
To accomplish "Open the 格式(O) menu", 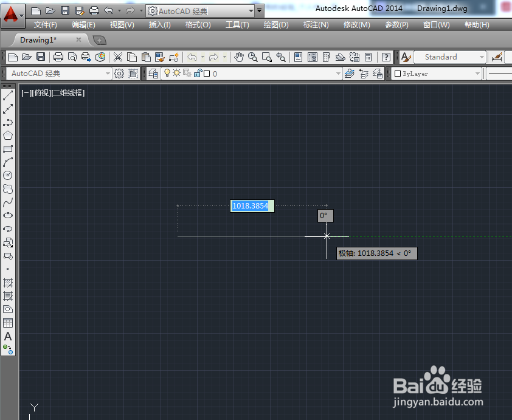I will click(198, 25).
